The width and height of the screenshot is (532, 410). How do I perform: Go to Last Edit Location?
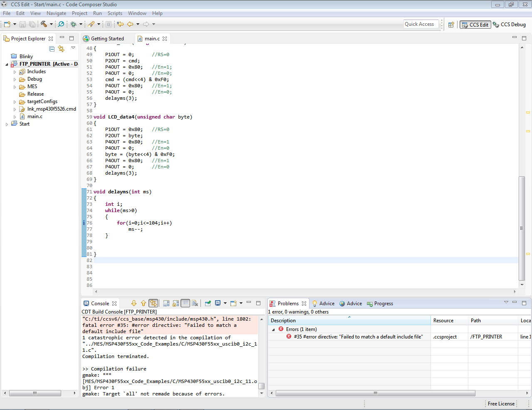click(120, 24)
